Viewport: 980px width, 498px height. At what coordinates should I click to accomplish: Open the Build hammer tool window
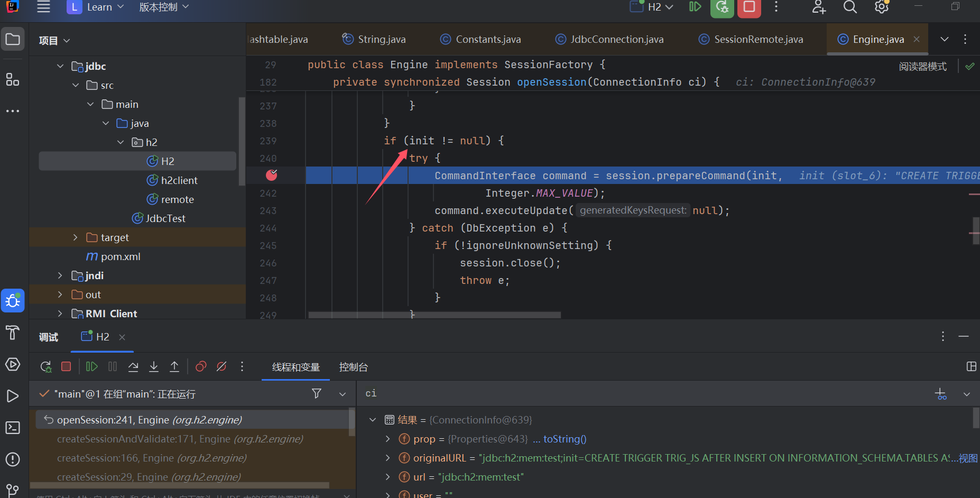coord(13,333)
